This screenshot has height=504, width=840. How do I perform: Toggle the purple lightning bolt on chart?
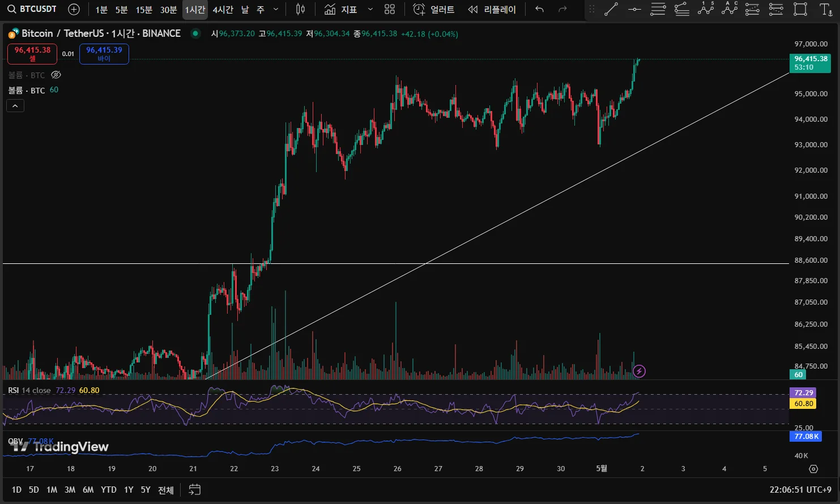(x=639, y=371)
